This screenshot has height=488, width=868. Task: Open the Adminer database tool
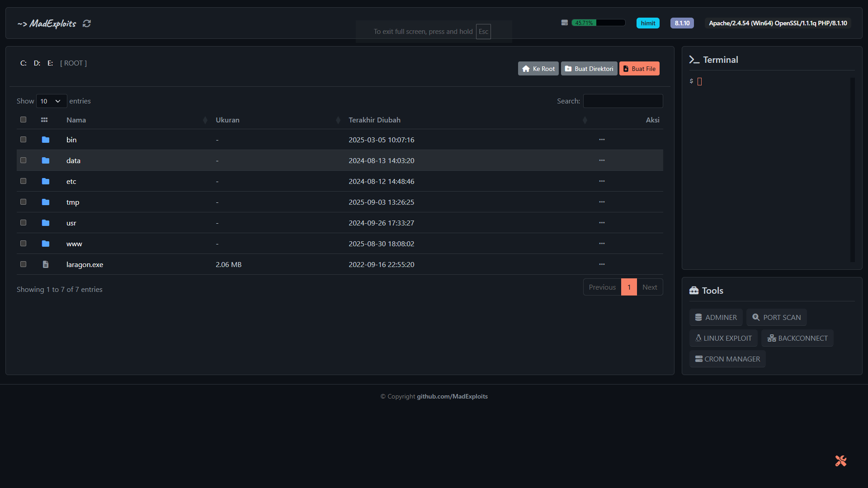tap(716, 317)
